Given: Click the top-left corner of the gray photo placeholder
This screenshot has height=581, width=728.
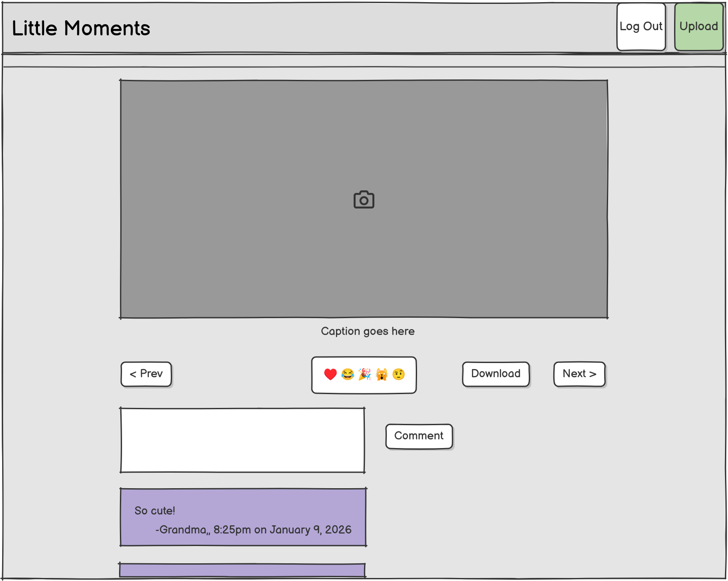Looking at the screenshot, I should [125, 85].
